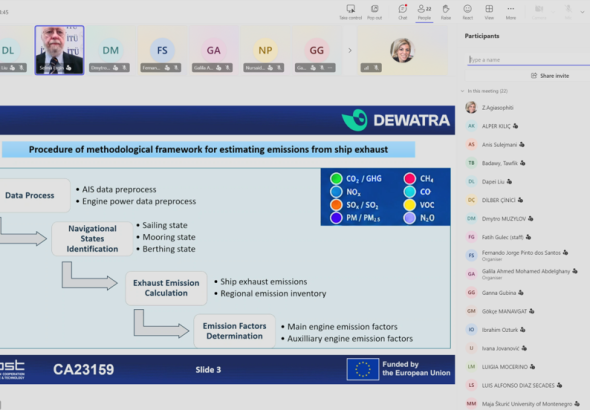This screenshot has height=410, width=590.
Task: Open more options on GG tile
Action: click(x=330, y=68)
